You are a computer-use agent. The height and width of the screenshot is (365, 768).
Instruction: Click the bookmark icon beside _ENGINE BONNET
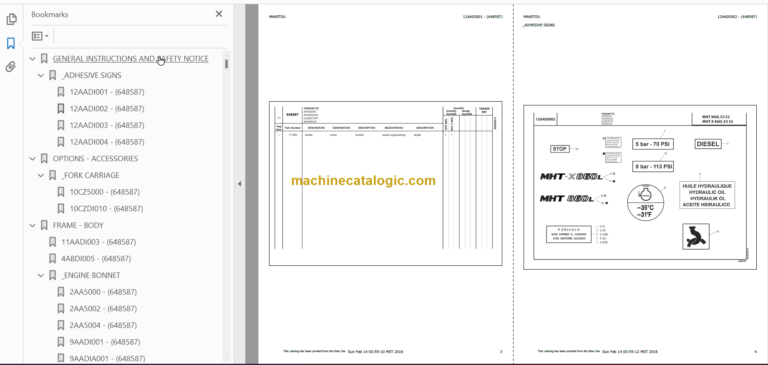[x=52, y=275]
